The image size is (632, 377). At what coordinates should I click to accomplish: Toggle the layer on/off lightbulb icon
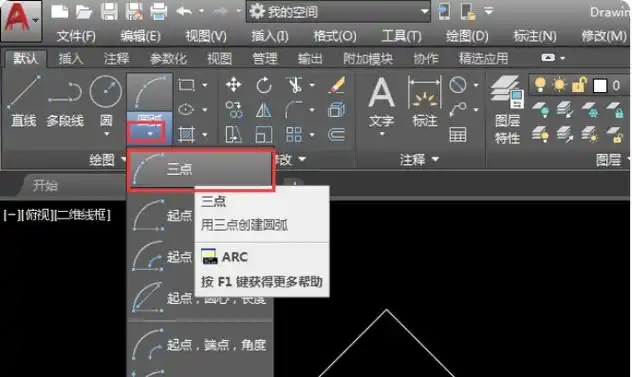click(x=540, y=85)
